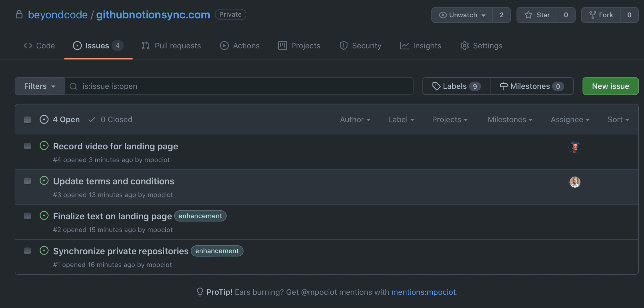Viewport: 644px width, 308px height.
Task: Open the forks count next to Fork
Action: click(x=629, y=15)
